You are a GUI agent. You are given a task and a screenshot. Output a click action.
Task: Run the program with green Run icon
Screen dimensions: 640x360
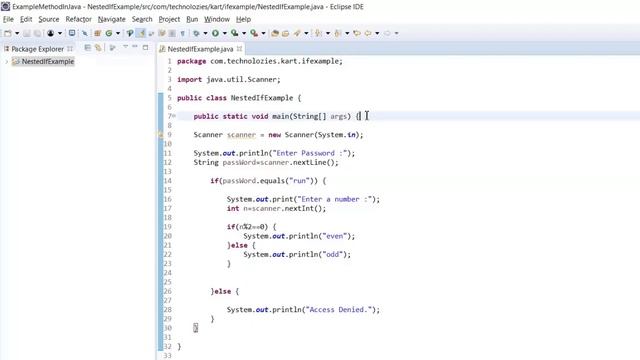[x=215, y=33]
